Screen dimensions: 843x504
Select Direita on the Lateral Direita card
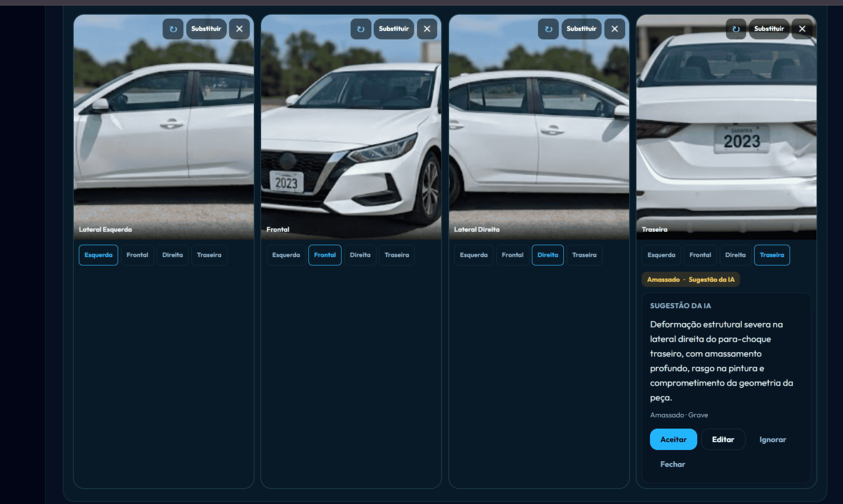(x=548, y=255)
